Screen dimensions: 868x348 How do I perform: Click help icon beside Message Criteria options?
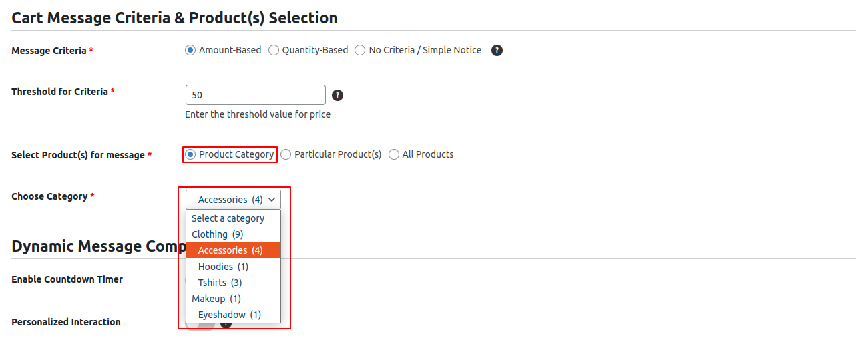point(497,50)
